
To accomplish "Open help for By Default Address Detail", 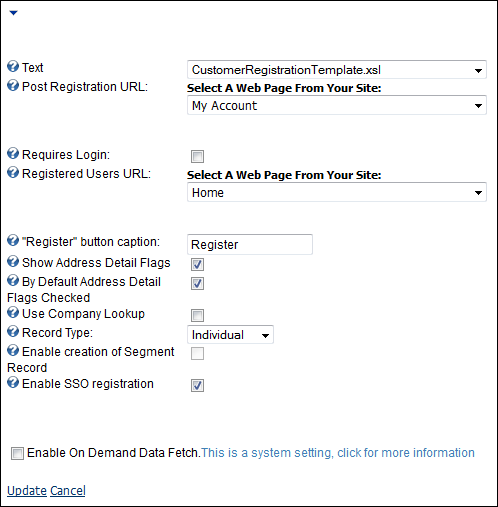I will click(13, 280).
